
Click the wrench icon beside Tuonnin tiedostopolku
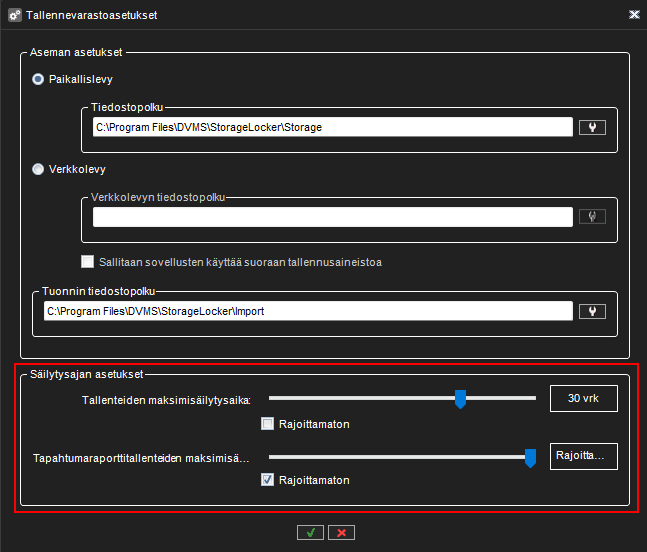pos(592,311)
